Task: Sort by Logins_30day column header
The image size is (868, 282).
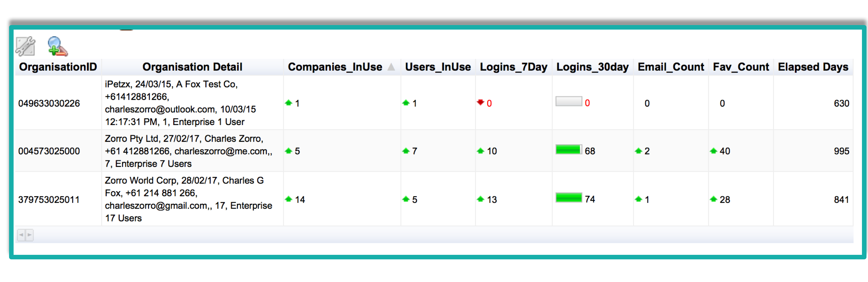Action: pos(592,67)
